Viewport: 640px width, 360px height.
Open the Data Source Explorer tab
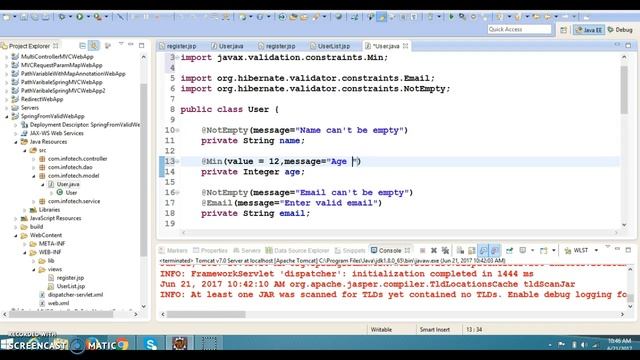click(x=298, y=250)
